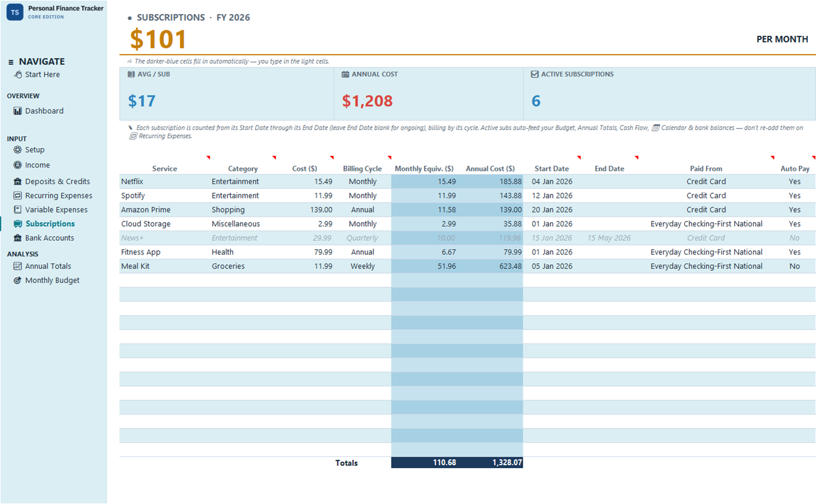
Task: Select the Shopping category cell
Action: coord(243,210)
